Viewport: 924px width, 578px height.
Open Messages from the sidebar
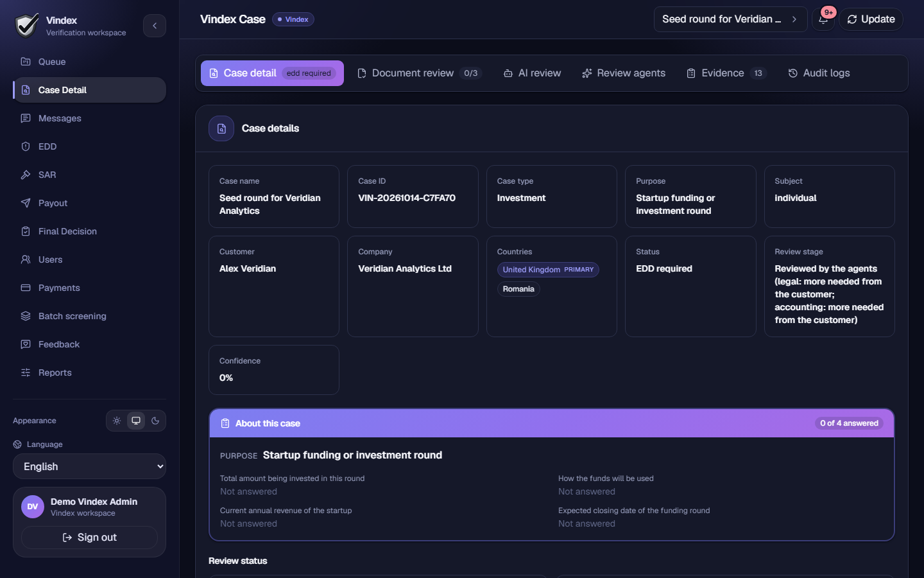(89, 118)
